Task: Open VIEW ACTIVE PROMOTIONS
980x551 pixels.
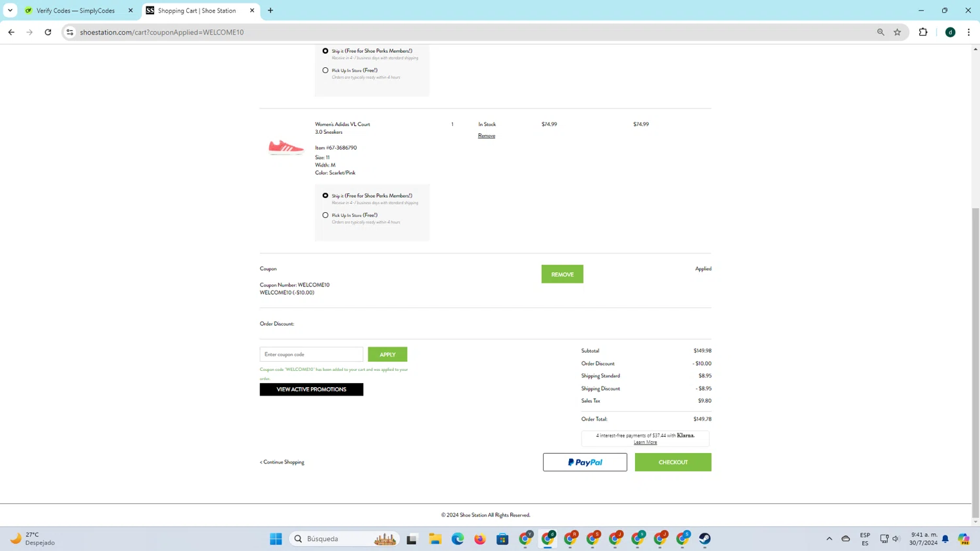Action: 312,390
